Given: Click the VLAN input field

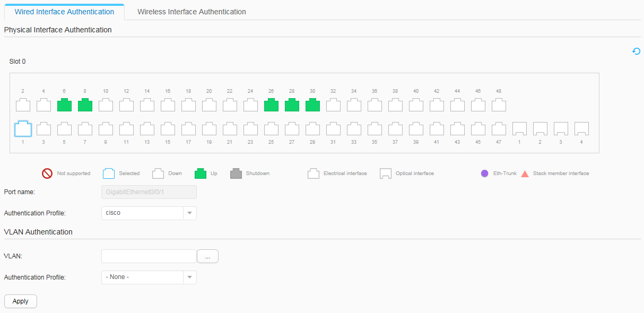Looking at the screenshot, I should click(x=149, y=256).
